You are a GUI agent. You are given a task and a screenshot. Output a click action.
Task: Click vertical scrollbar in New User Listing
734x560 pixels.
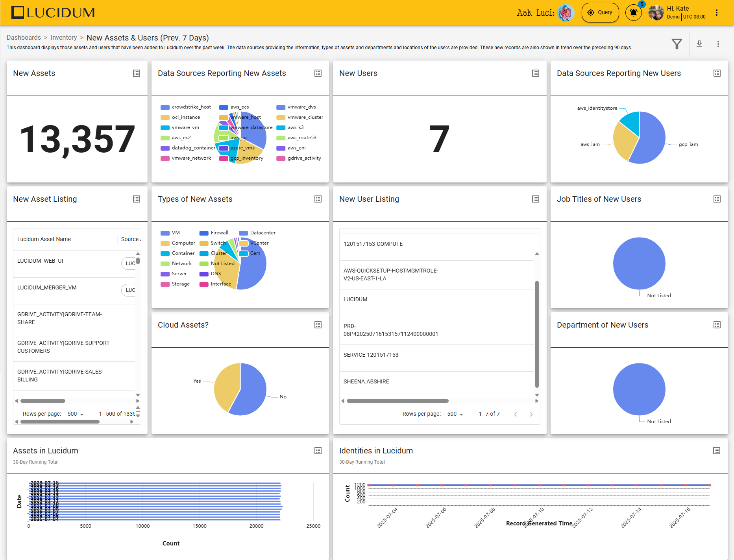point(537,334)
